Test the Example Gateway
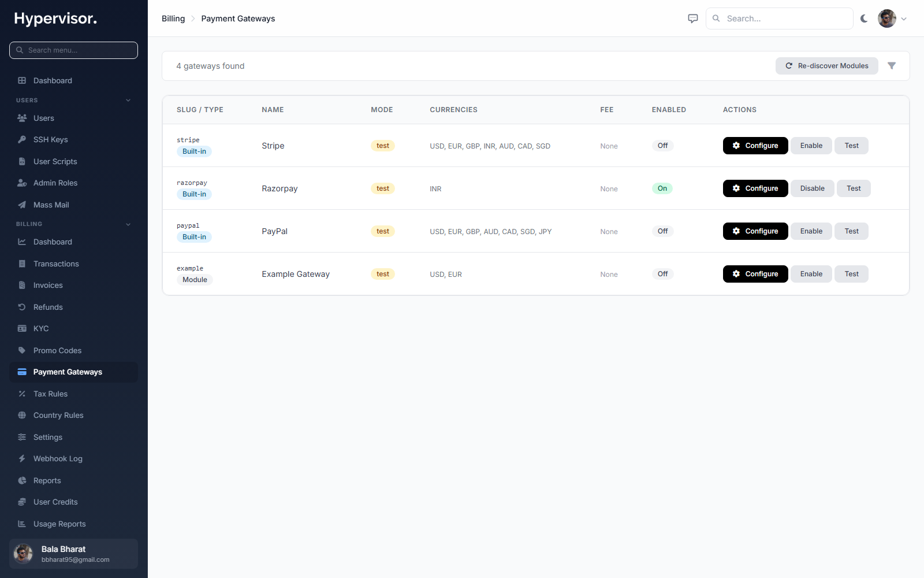Image resolution: width=924 pixels, height=578 pixels. 851,274
